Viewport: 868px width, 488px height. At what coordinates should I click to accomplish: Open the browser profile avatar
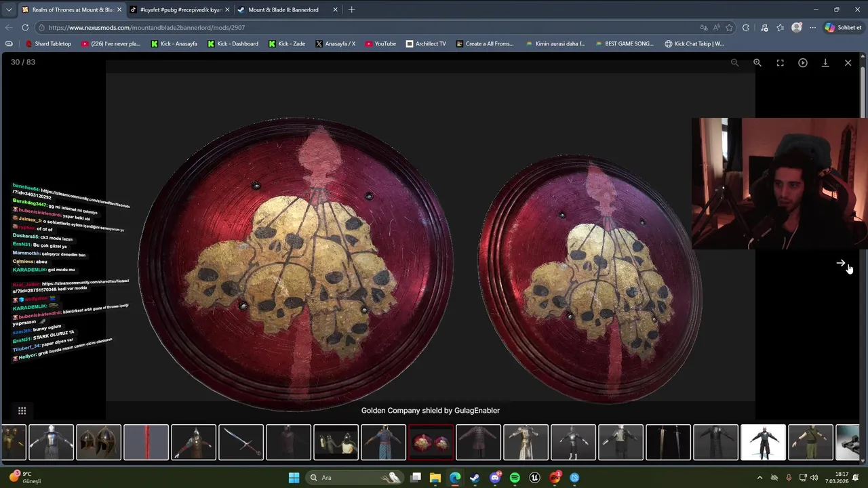[x=797, y=28]
